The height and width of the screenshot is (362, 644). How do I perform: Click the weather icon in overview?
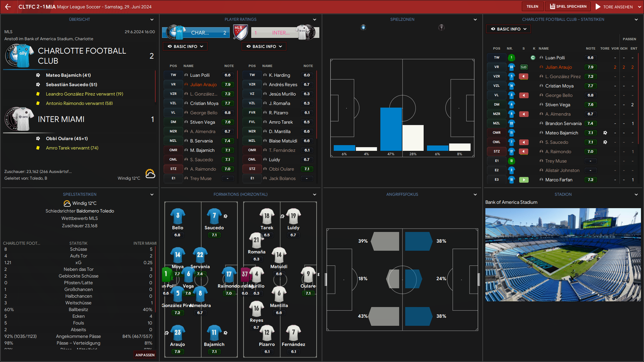point(150,174)
